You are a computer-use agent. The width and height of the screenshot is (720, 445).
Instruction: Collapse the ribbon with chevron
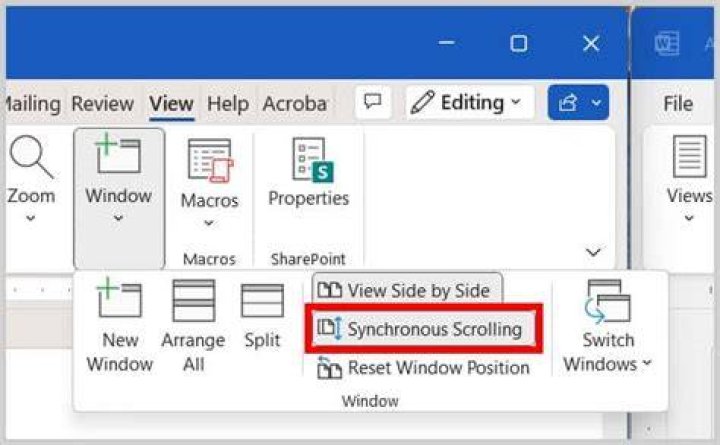[593, 252]
